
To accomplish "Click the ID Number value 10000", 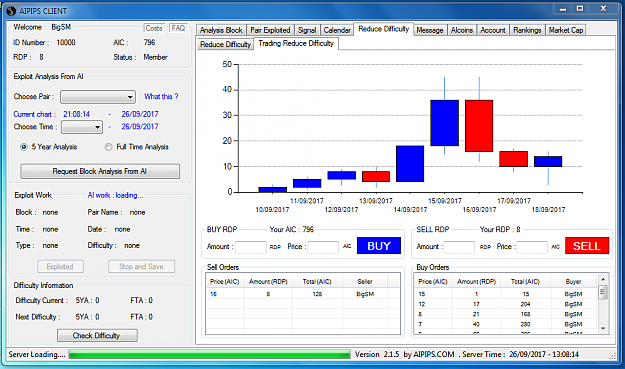I will [66, 43].
